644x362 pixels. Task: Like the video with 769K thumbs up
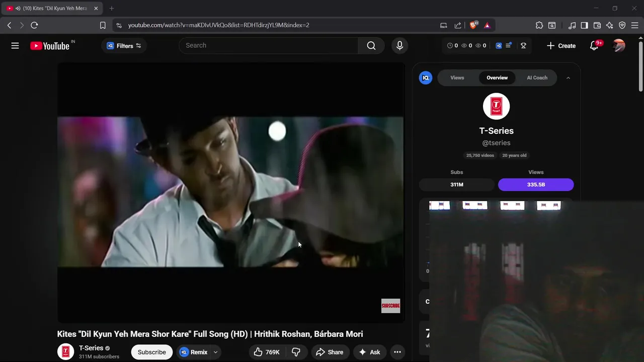267,352
